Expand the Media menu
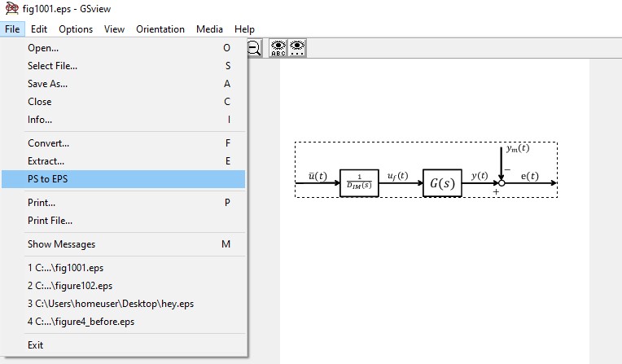Screen dimensions: 622x364 point(209,29)
